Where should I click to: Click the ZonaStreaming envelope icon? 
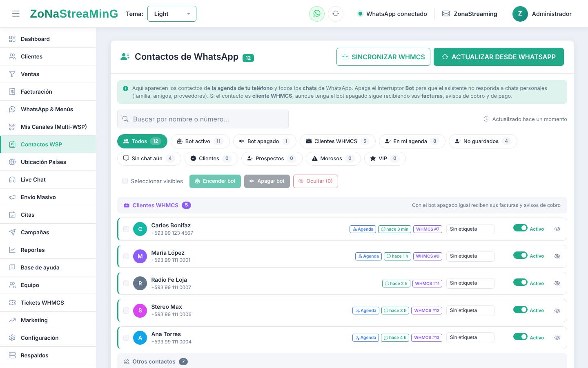446,14
